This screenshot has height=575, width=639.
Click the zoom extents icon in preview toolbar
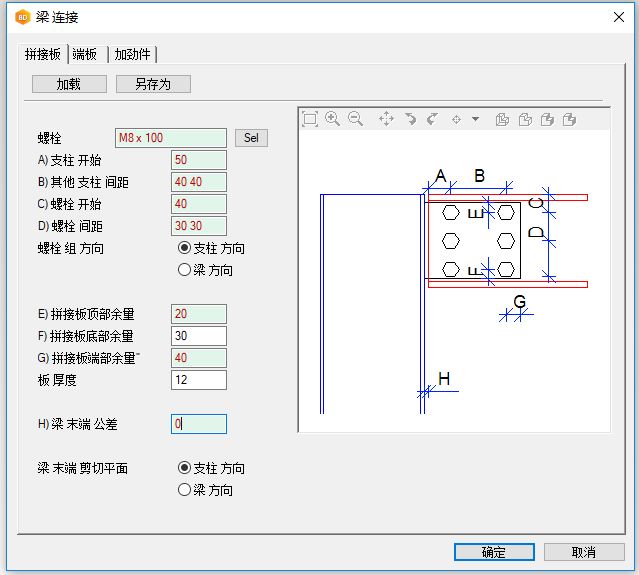[x=310, y=119]
